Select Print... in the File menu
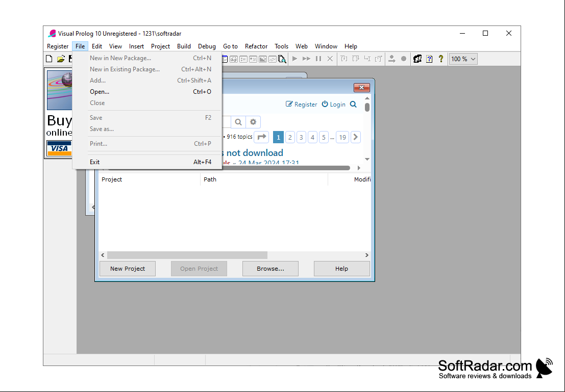 (147, 144)
